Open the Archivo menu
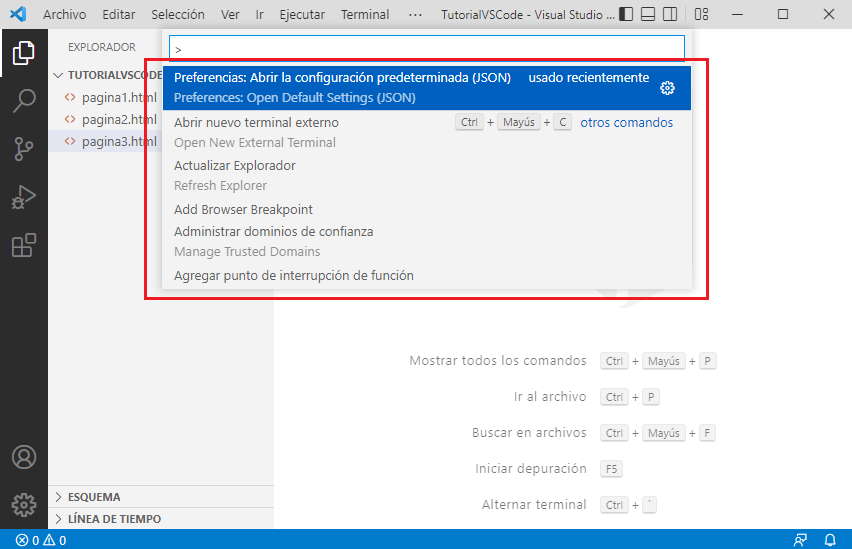 [65, 15]
